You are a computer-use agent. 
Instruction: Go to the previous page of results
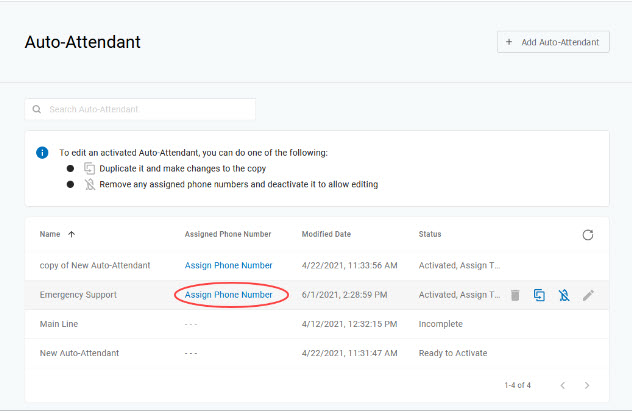[x=562, y=385]
